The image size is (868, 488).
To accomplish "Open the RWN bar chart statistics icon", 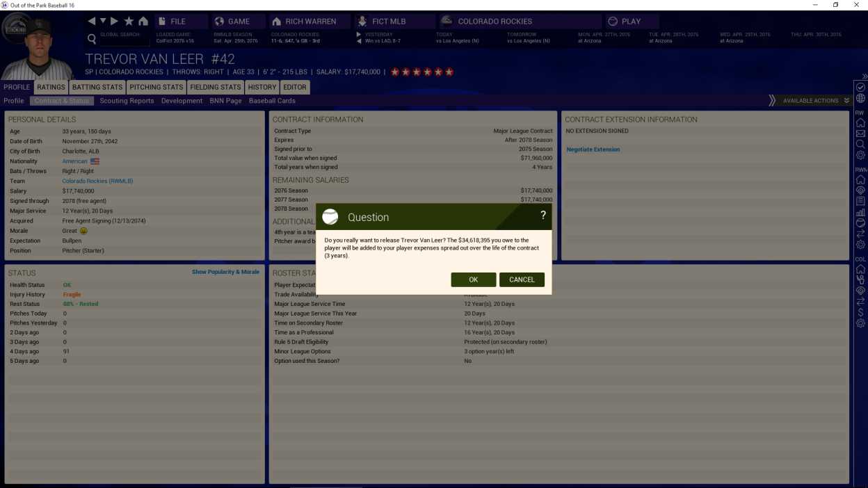I will coord(860,212).
